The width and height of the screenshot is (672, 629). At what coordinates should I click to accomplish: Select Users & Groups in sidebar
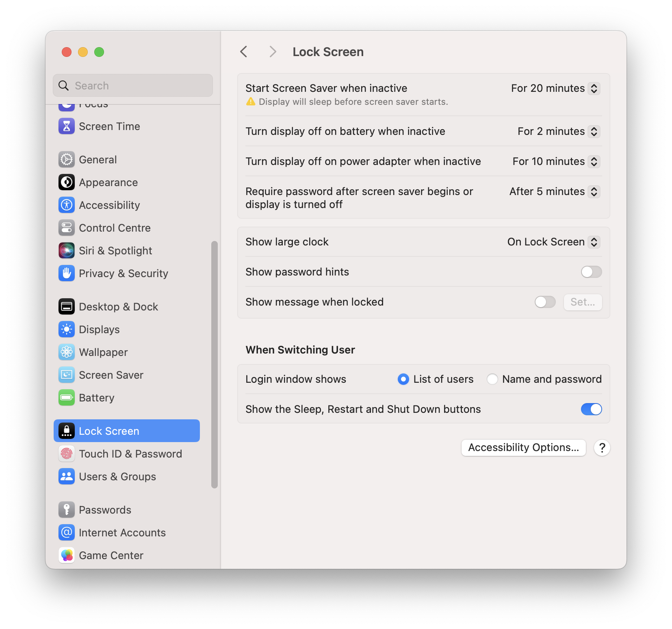127,477
